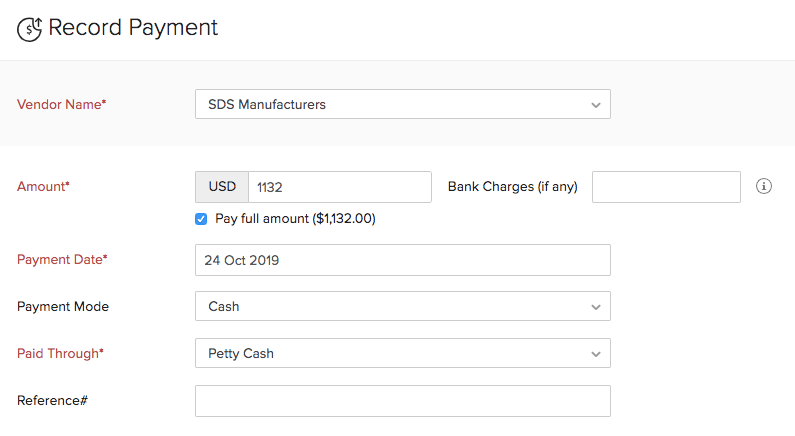Image resolution: width=795 pixels, height=436 pixels.
Task: Open the Vendor Name dropdown
Action: pyautogui.click(x=402, y=104)
